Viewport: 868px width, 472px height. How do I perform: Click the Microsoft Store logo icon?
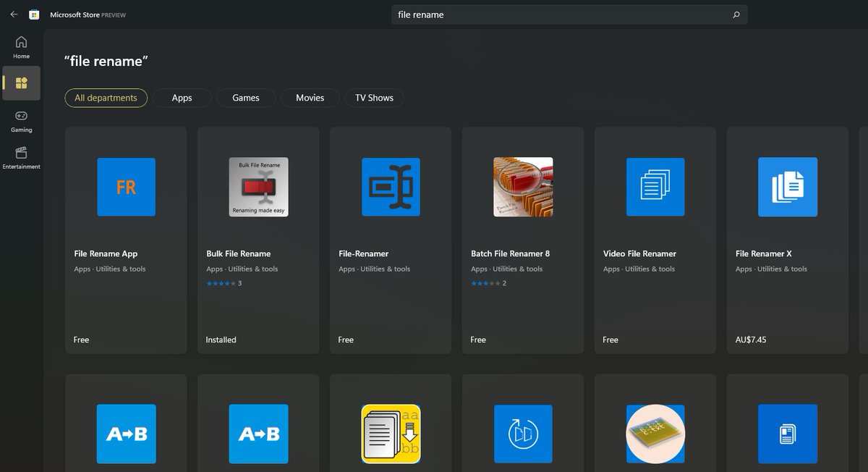point(33,14)
